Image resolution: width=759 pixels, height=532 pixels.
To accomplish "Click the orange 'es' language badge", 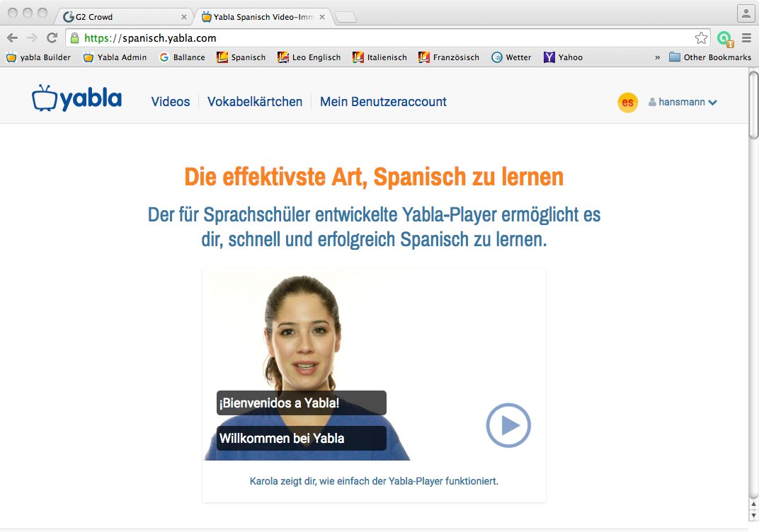I will (627, 103).
